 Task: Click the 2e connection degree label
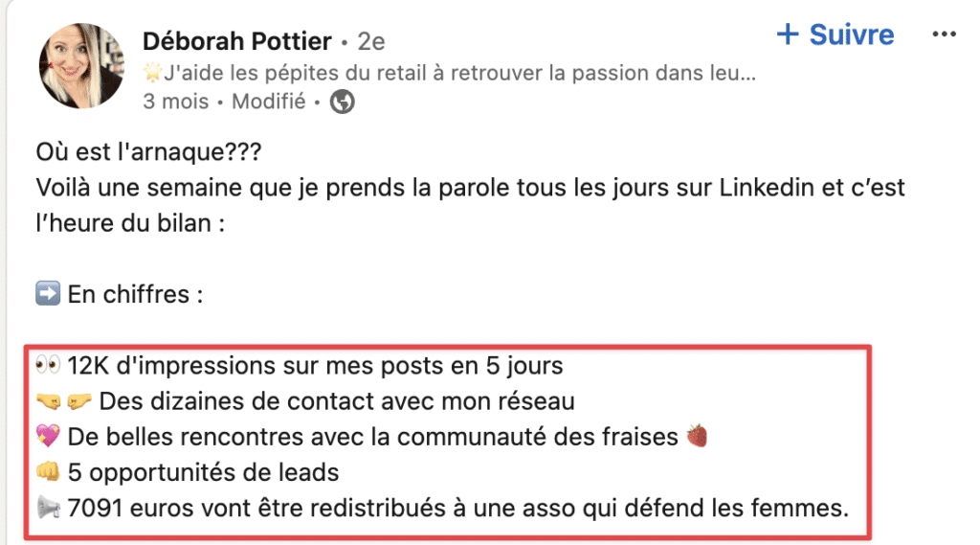(370, 42)
